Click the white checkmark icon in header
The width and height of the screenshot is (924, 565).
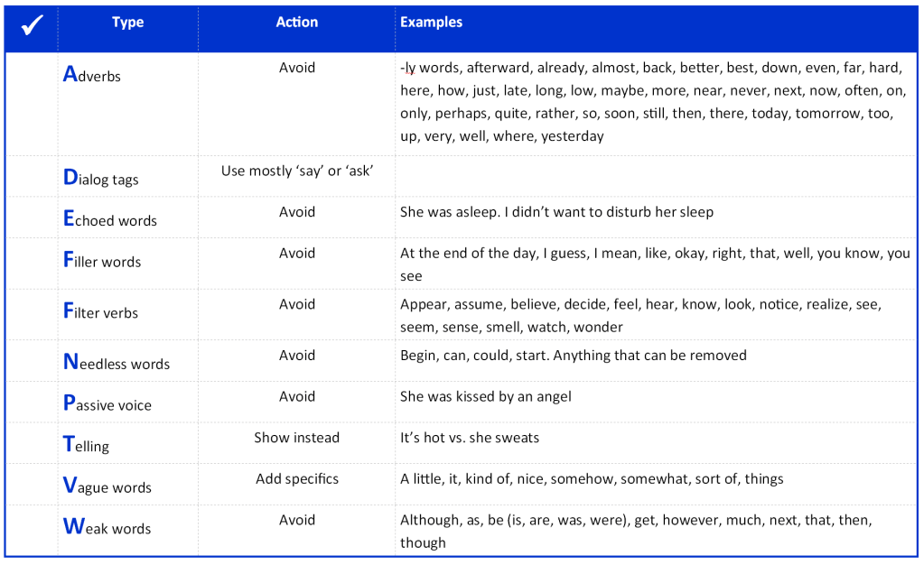point(33,26)
